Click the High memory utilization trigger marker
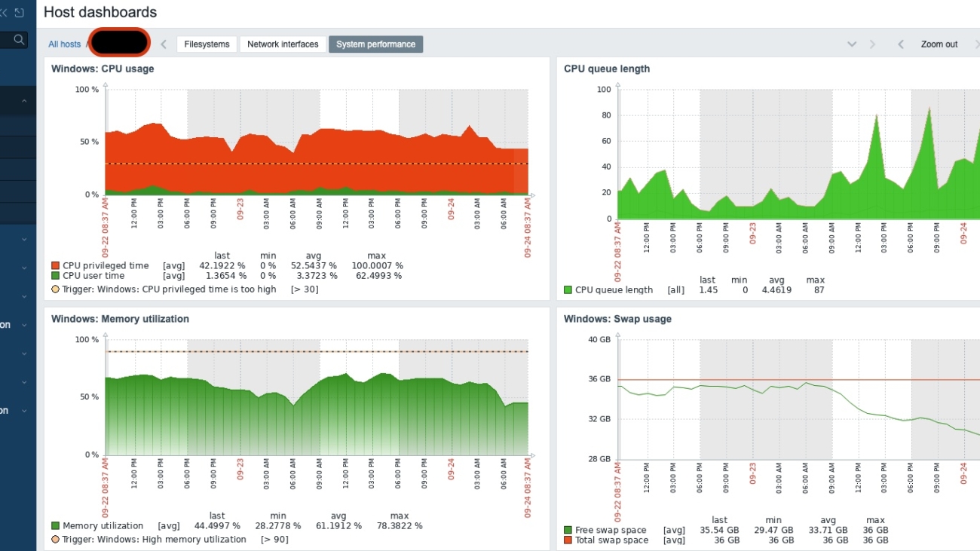The width and height of the screenshot is (980, 551). pos(55,540)
